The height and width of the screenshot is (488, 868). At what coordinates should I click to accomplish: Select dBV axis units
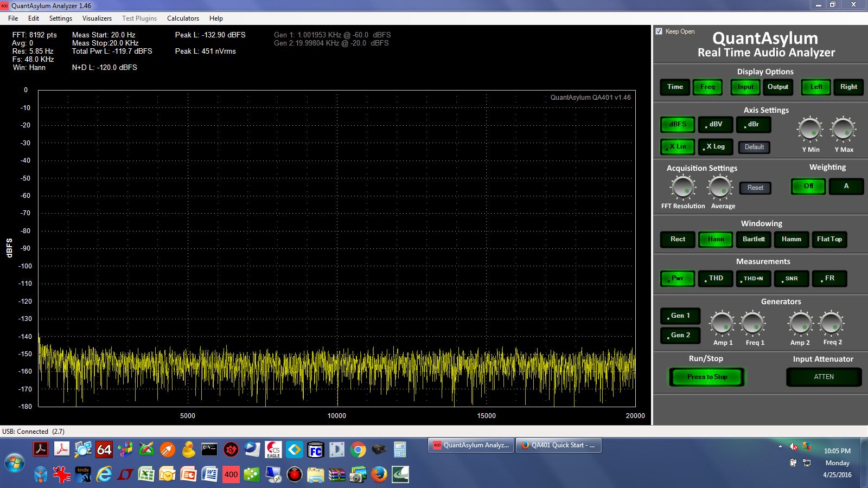point(716,124)
